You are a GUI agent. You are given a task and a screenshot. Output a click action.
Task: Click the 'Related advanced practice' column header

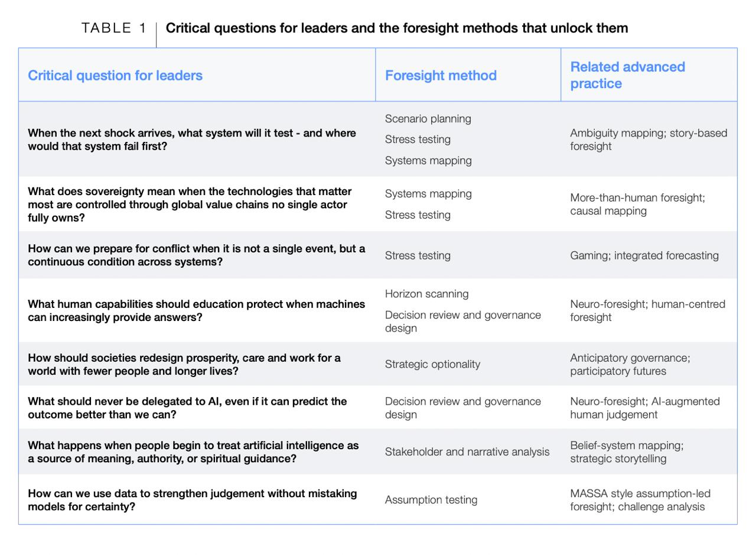click(627, 75)
